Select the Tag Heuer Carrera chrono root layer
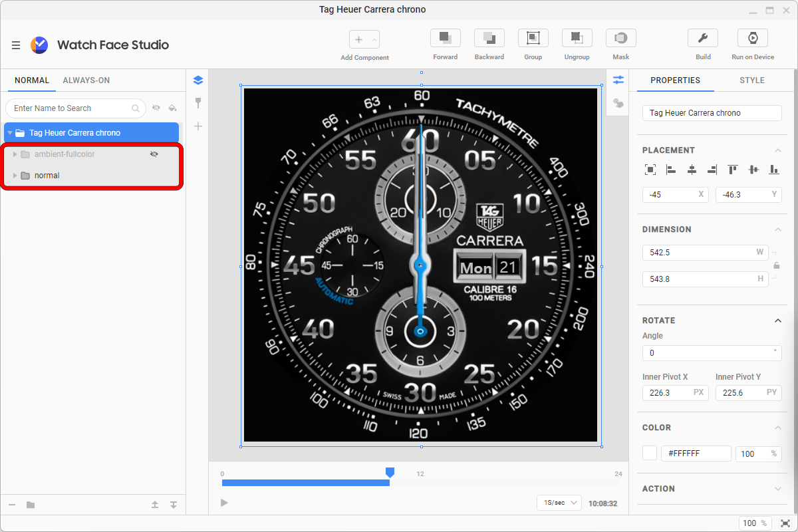 coord(92,133)
